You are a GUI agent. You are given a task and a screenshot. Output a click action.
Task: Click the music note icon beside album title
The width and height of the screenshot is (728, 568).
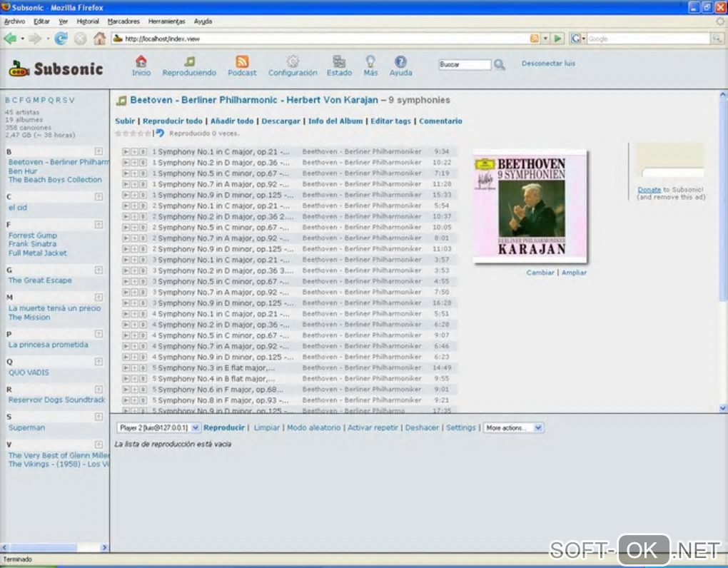[x=121, y=100]
